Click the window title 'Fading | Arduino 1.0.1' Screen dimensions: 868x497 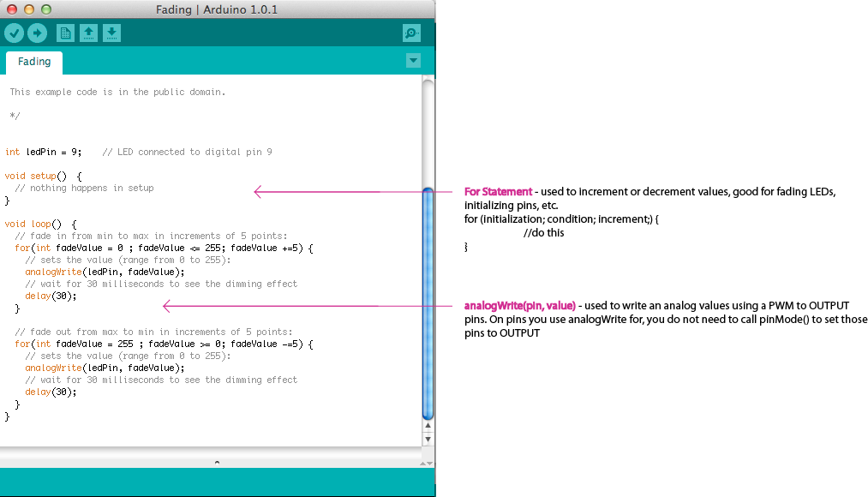(x=217, y=10)
